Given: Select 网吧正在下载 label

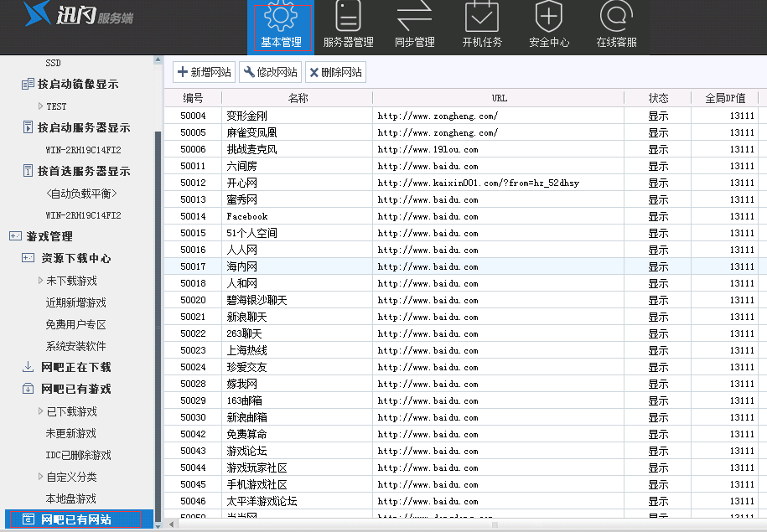Looking at the screenshot, I should click(x=75, y=367).
